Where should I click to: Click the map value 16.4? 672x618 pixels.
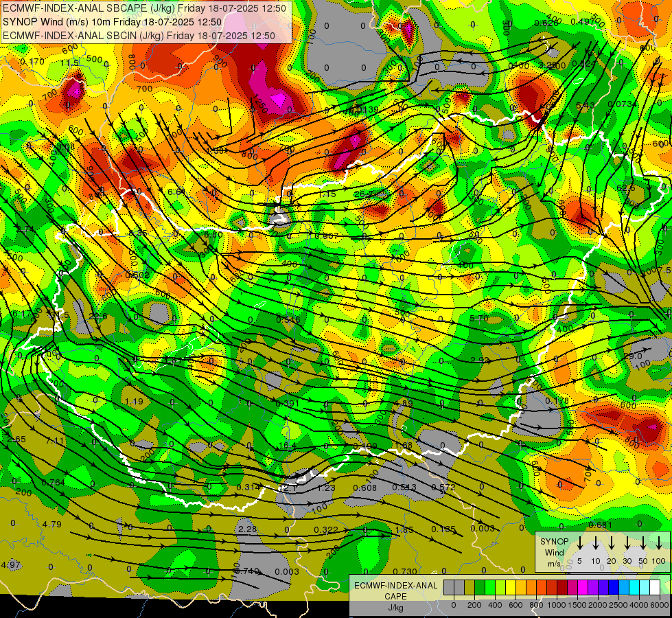[287, 446]
